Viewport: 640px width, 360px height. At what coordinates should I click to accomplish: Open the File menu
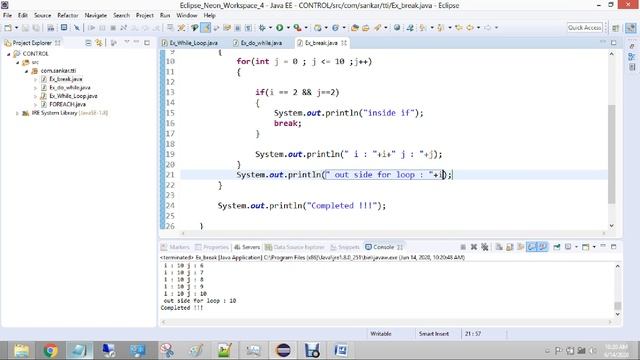pos(7,15)
